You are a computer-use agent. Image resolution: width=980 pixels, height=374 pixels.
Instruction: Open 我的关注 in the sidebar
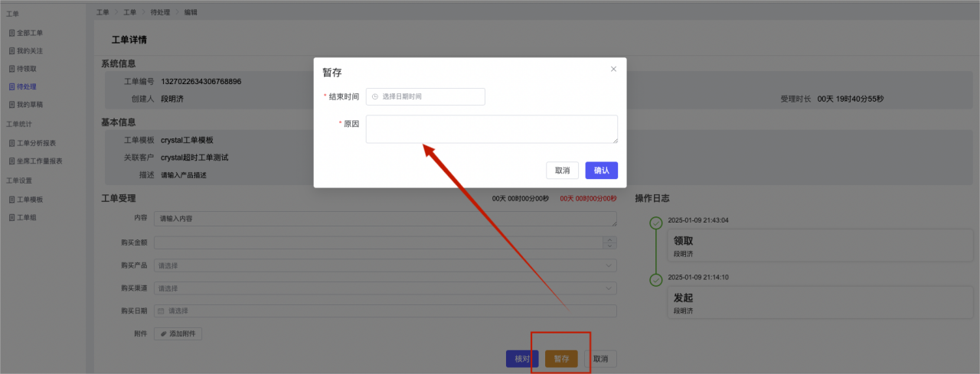(x=30, y=50)
